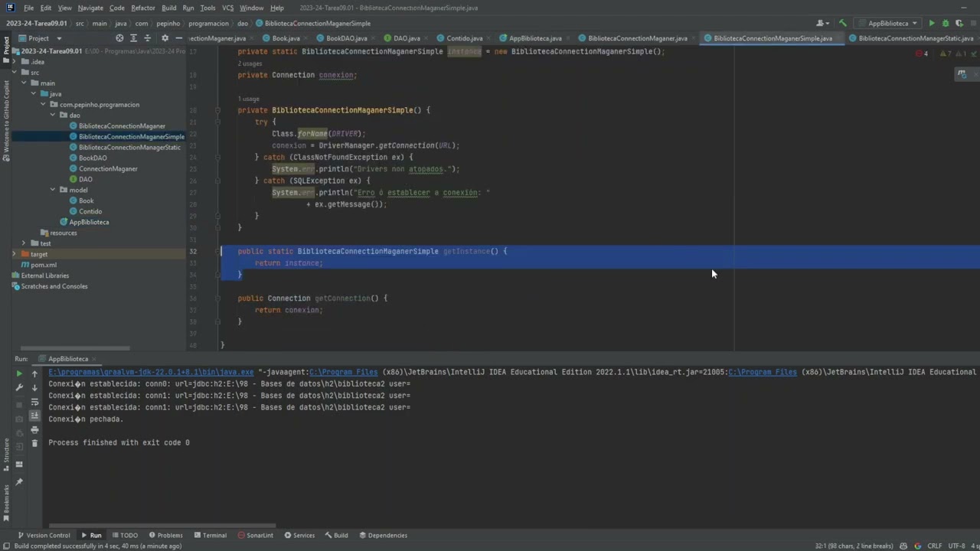Run with coverage icon in top toolbar
This screenshot has height=551, width=980.
[x=959, y=23]
